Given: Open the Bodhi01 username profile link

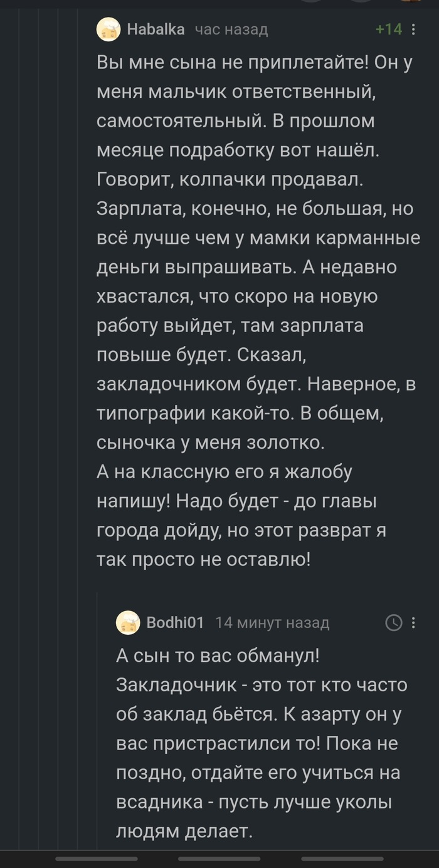Looking at the screenshot, I should pyautogui.click(x=175, y=622).
